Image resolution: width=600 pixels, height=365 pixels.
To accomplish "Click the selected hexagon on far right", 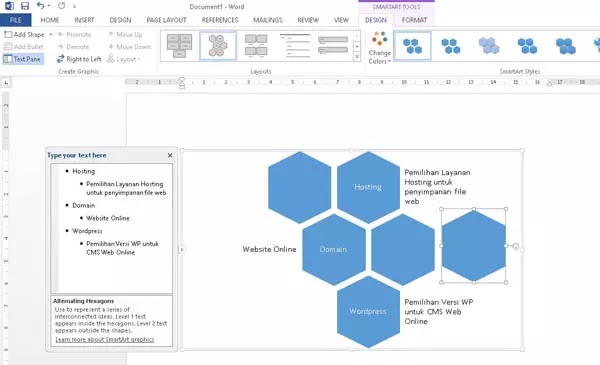I will tap(474, 246).
